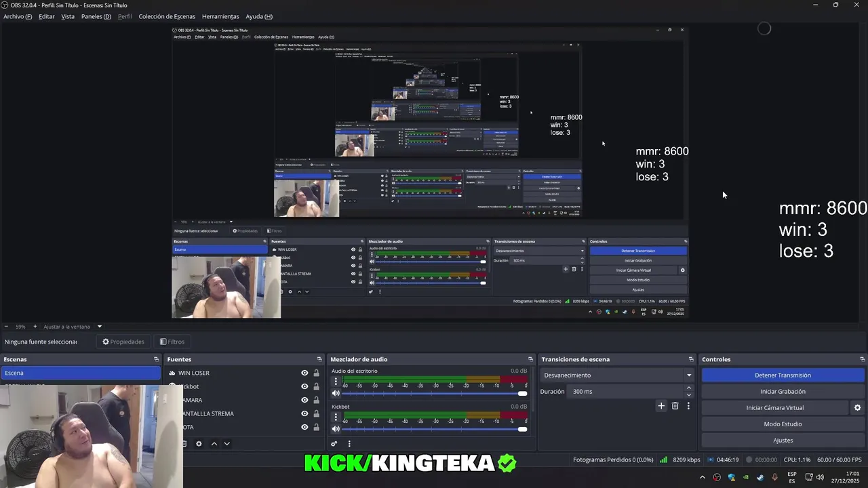The height and width of the screenshot is (488, 868).
Task: Hide the Kickbot source eye icon
Action: 304,386
